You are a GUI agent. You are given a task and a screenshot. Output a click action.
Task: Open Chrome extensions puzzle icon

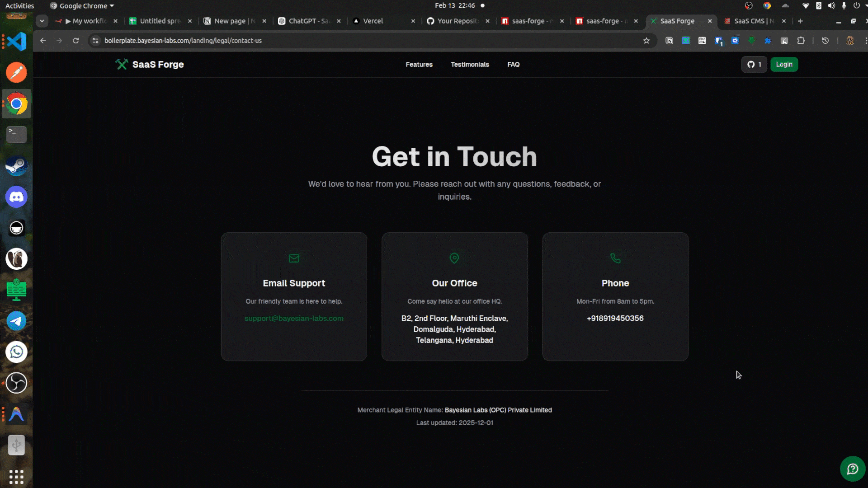[x=801, y=41]
